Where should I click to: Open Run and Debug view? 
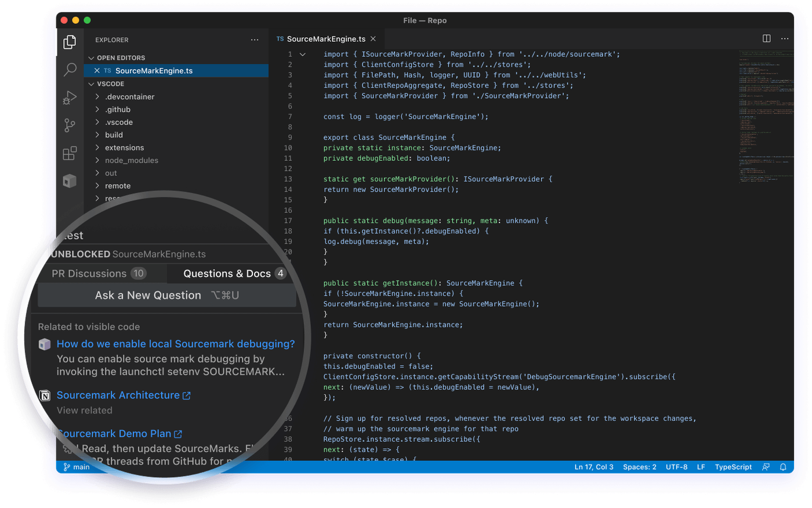point(70,98)
